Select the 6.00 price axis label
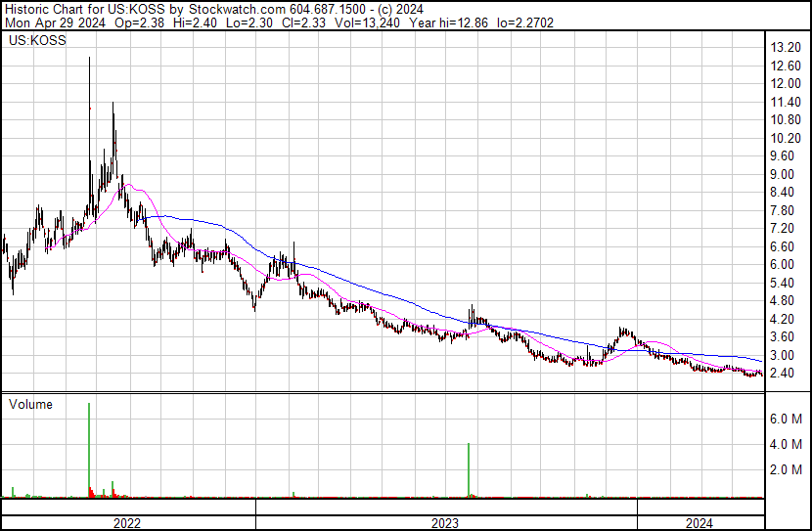The height and width of the screenshot is (531, 812). click(x=783, y=265)
